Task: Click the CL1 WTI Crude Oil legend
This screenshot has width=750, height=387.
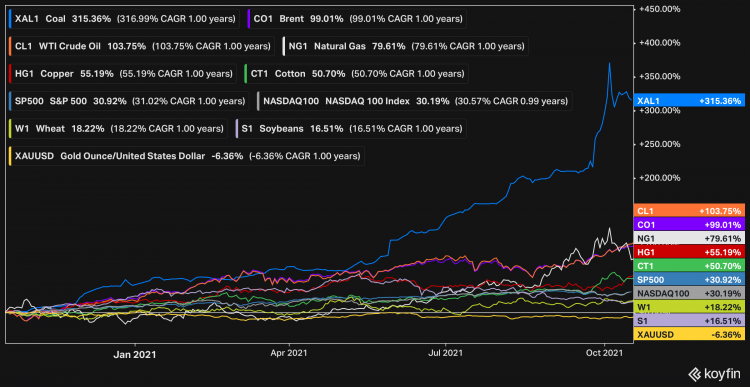Action: (x=141, y=46)
